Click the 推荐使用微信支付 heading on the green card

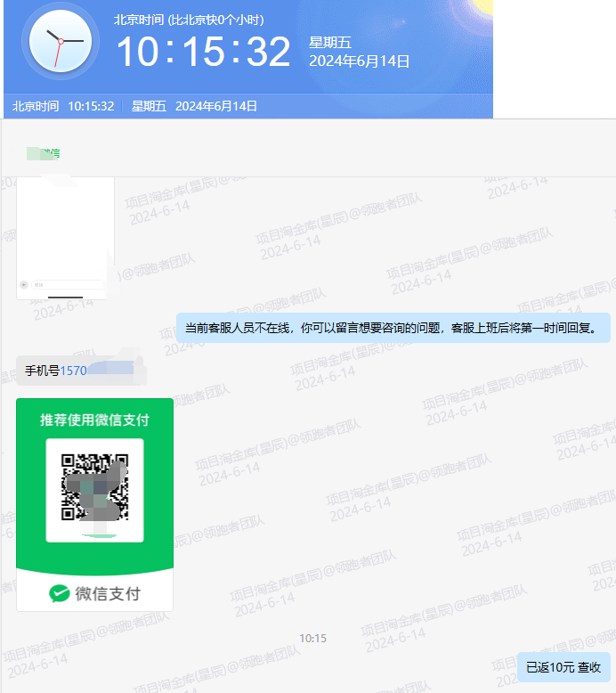click(x=94, y=420)
